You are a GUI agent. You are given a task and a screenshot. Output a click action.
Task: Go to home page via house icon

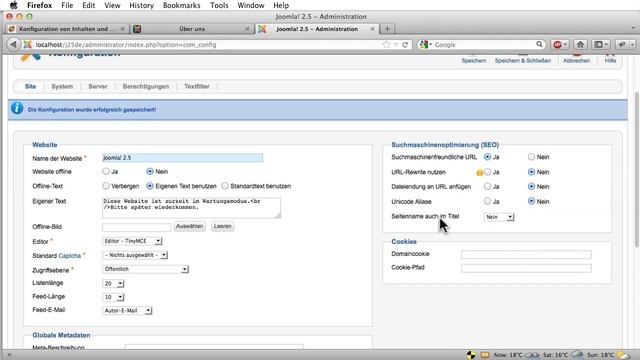pyautogui.click(x=580, y=44)
